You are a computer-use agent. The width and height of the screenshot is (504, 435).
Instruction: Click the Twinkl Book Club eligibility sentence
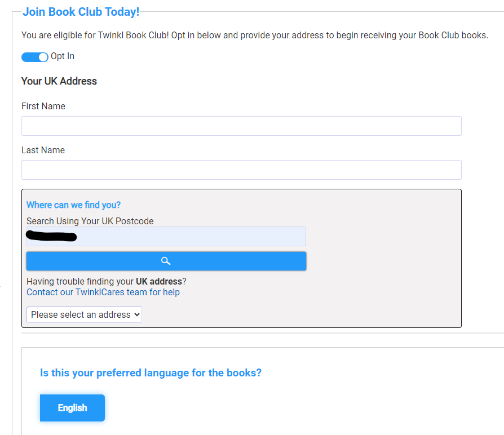coord(255,35)
